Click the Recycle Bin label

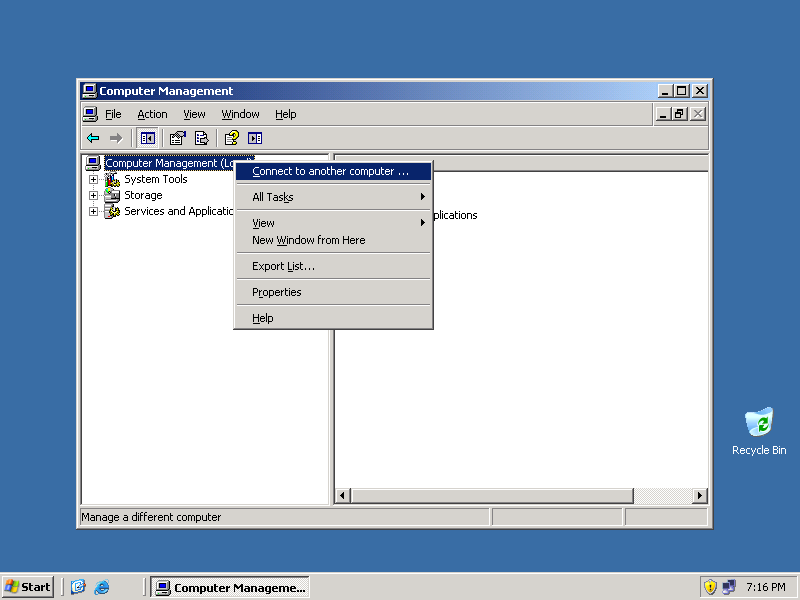[759, 451]
